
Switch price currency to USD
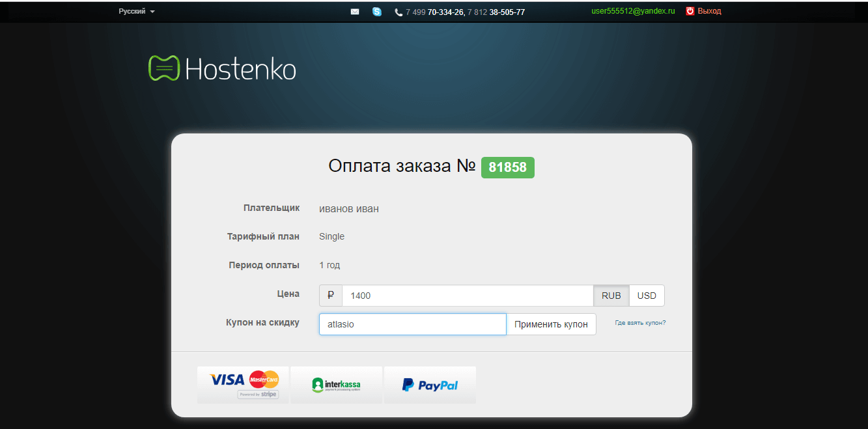click(647, 296)
